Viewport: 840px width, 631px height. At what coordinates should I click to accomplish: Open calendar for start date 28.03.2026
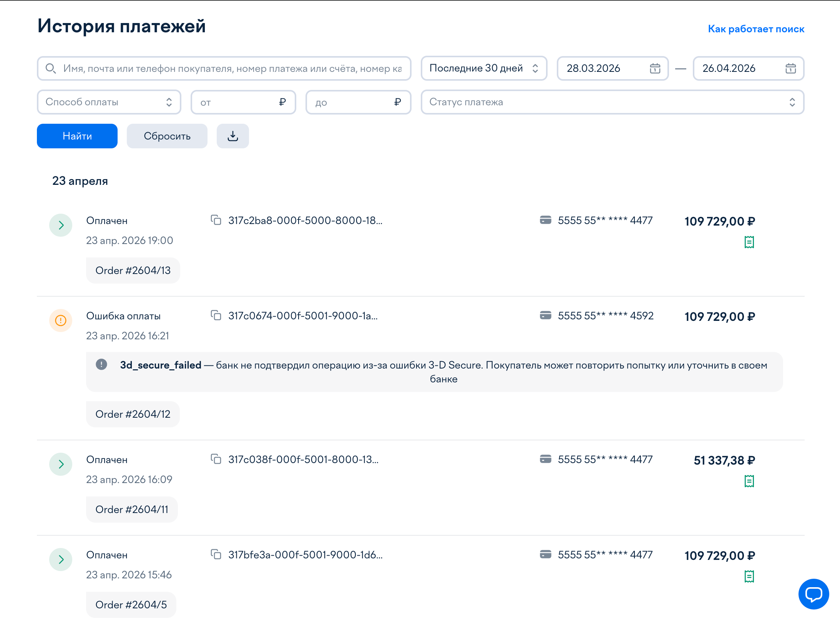[x=655, y=68]
